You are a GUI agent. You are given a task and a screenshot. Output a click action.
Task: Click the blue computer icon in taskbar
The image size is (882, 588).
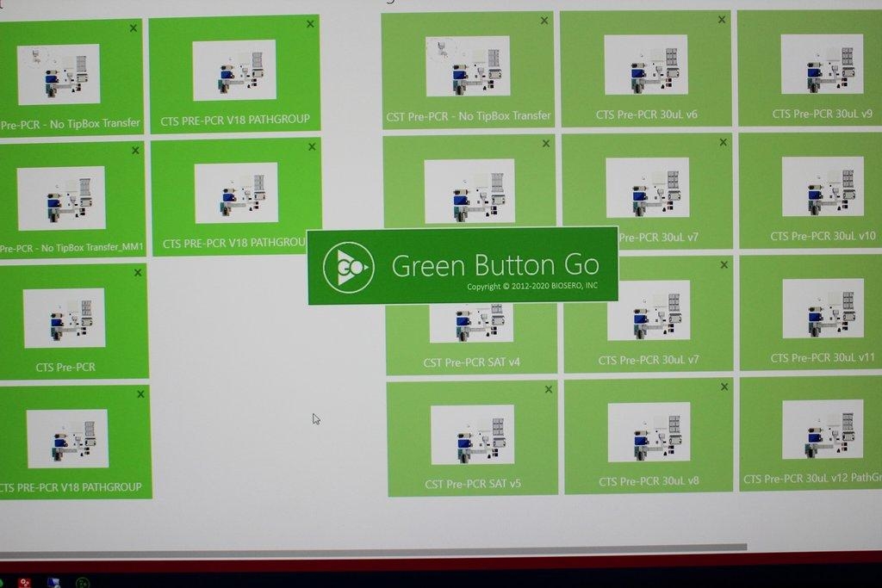[53, 583]
